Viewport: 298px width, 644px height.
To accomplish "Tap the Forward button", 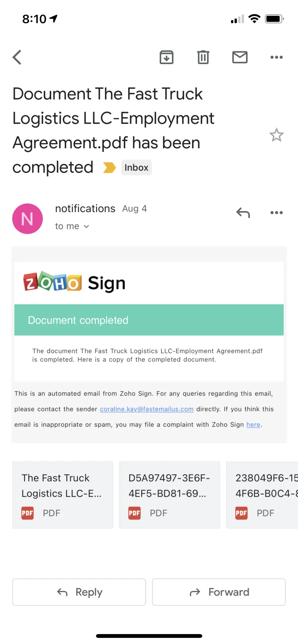I will pyautogui.click(x=219, y=592).
